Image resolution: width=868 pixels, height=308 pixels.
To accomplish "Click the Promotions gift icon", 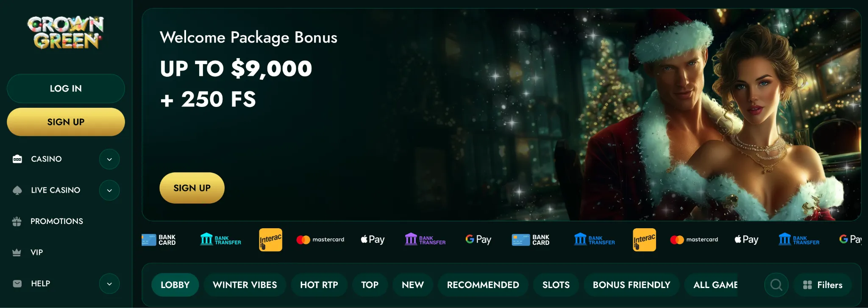I will [17, 221].
